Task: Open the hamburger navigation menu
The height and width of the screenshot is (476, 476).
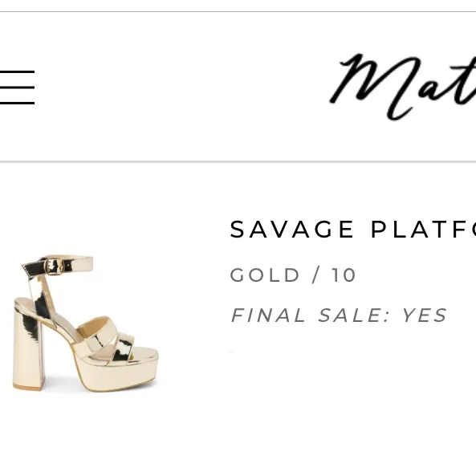Action: point(17,87)
